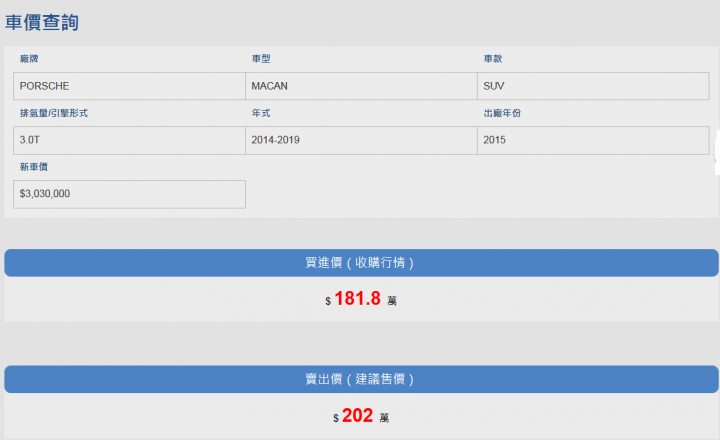This screenshot has width=720, height=440.
Task: Click the 新車價 label
Action: (34, 167)
